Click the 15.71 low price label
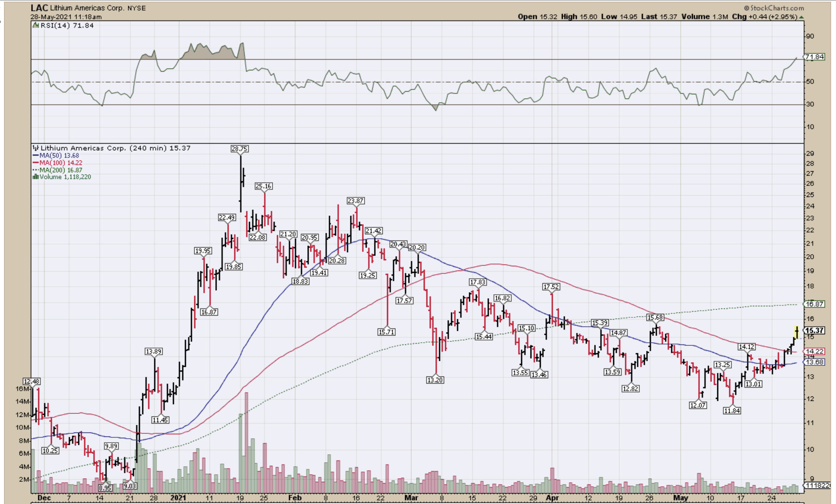 (x=386, y=332)
